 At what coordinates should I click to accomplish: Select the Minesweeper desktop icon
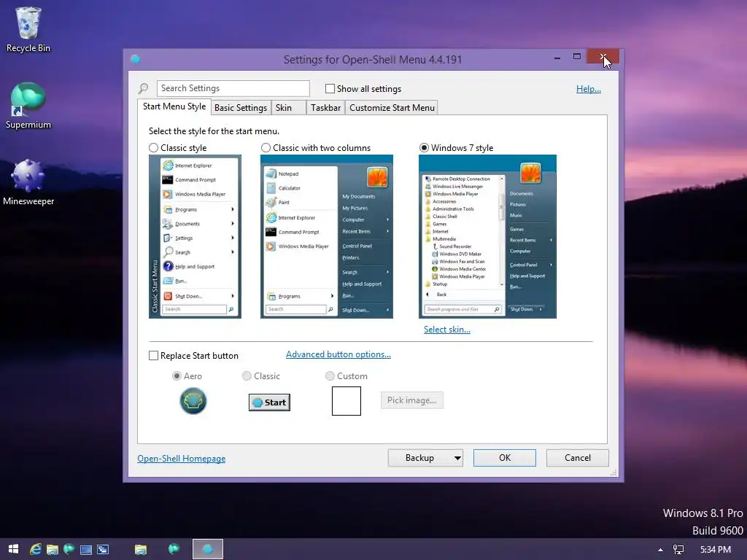point(28,182)
